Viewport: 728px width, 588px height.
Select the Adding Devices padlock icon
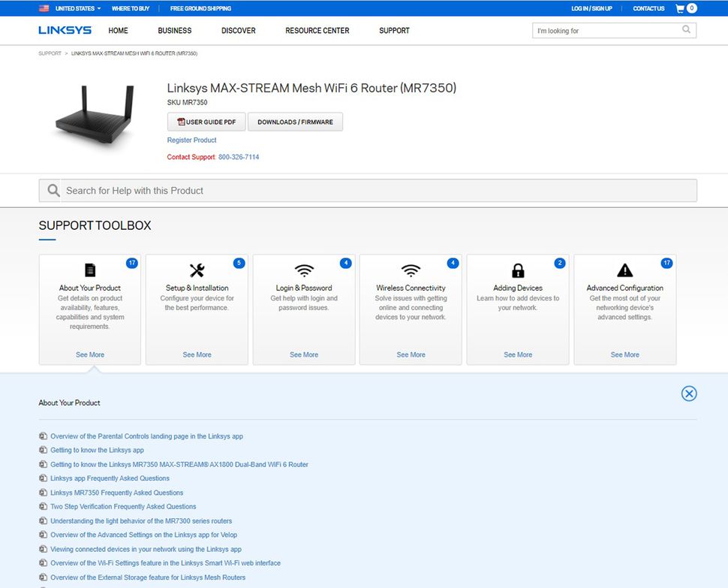coord(517,269)
